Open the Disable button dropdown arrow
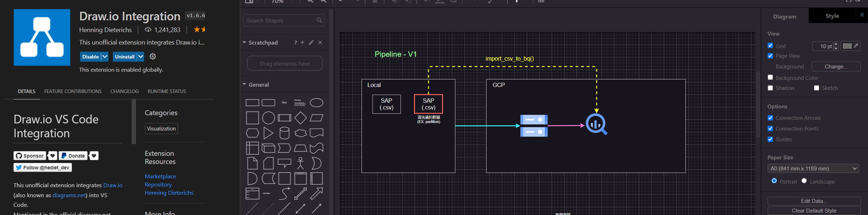 coord(105,56)
